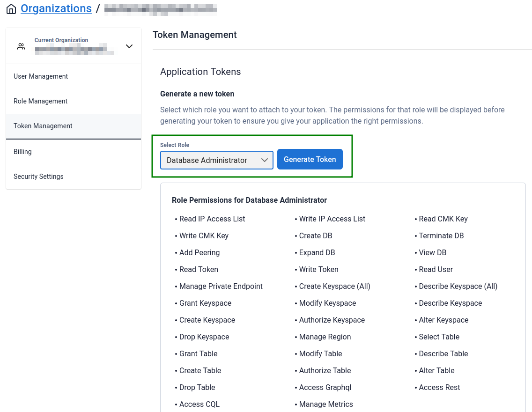Click the 'Drop Table' permission

tap(197, 388)
